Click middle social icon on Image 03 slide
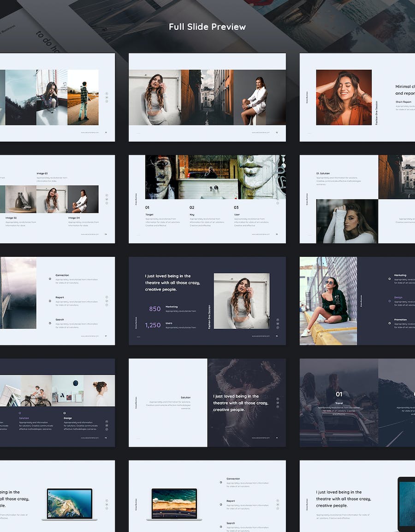415x532 pixels. 107,200
